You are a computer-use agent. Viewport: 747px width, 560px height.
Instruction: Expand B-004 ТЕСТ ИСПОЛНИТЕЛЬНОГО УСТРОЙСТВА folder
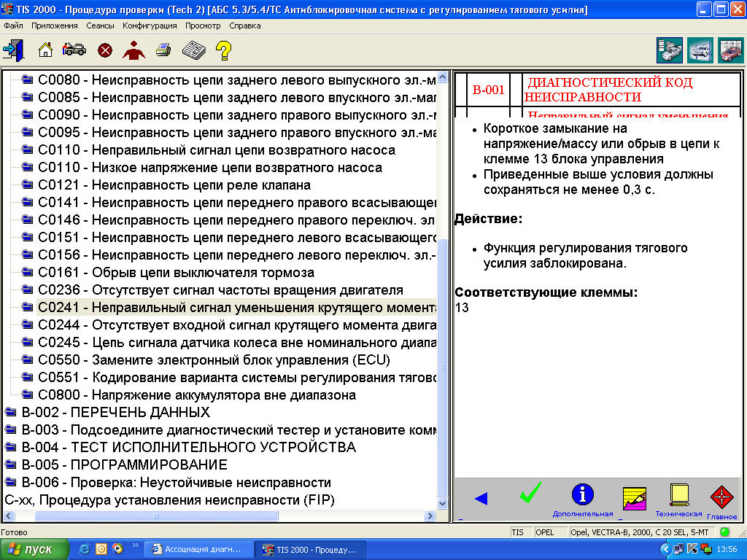(188, 447)
